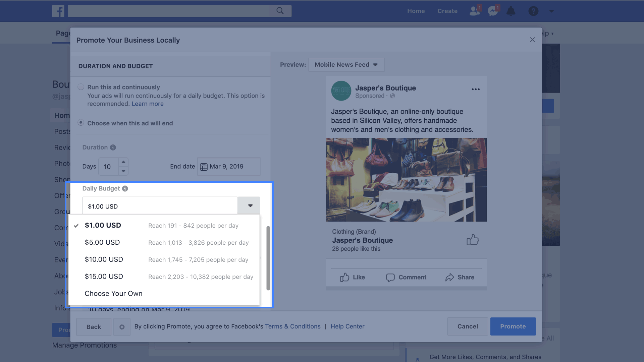Click the blue Promote button

pyautogui.click(x=513, y=326)
